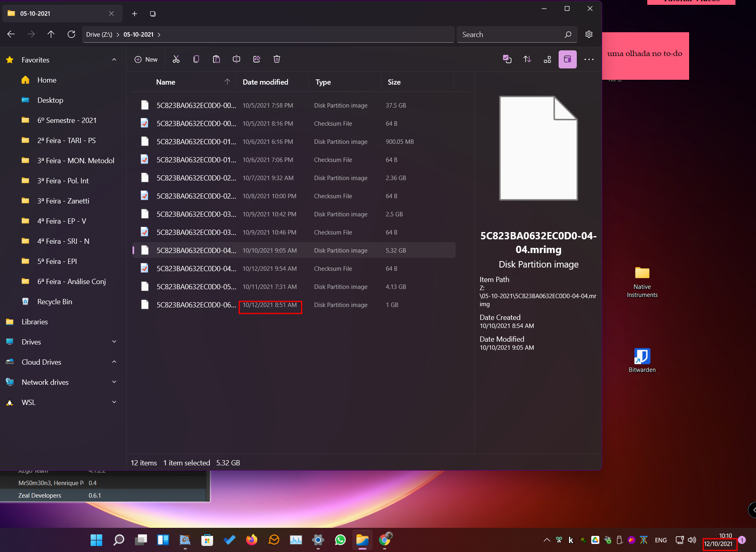Open a new tab with plus icon
756x552 pixels.
click(x=135, y=14)
